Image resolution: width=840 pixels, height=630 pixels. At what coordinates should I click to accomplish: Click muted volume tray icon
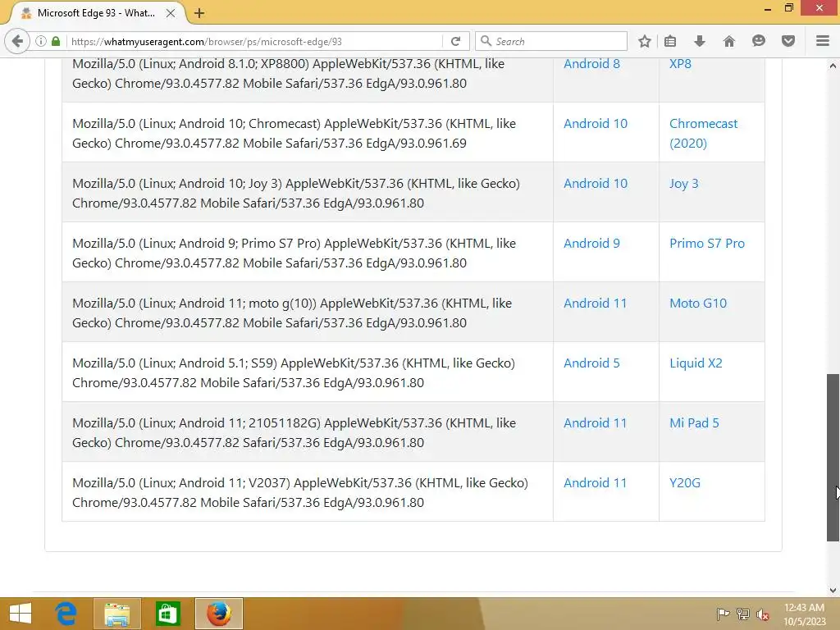tap(763, 614)
